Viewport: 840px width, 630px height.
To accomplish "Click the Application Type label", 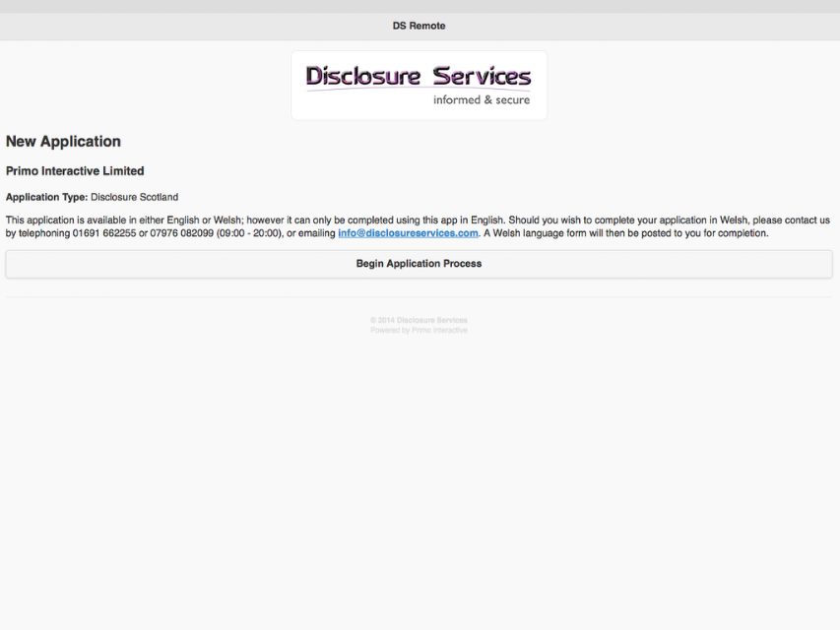I will [46, 197].
